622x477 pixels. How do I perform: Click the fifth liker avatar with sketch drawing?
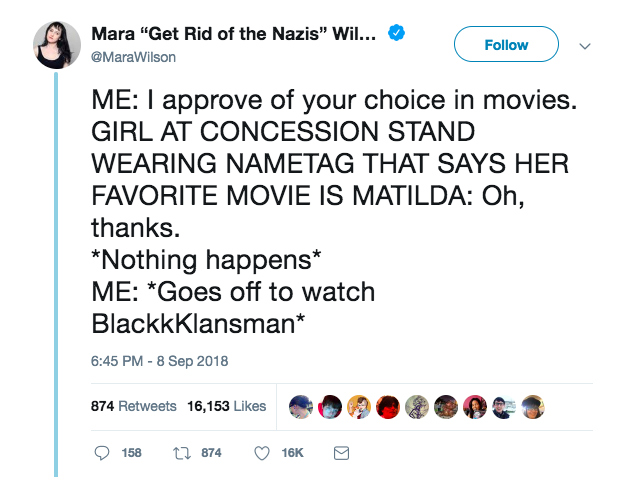[x=417, y=407]
